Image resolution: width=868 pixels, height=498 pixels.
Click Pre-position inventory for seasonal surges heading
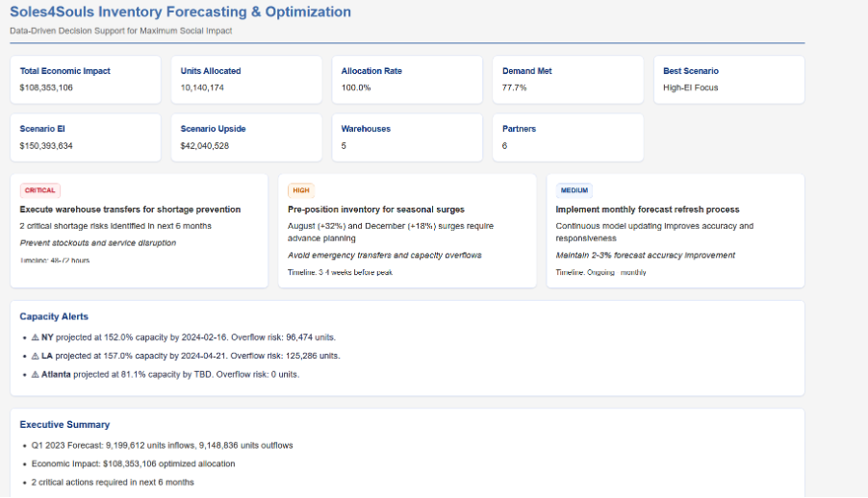[376, 209]
